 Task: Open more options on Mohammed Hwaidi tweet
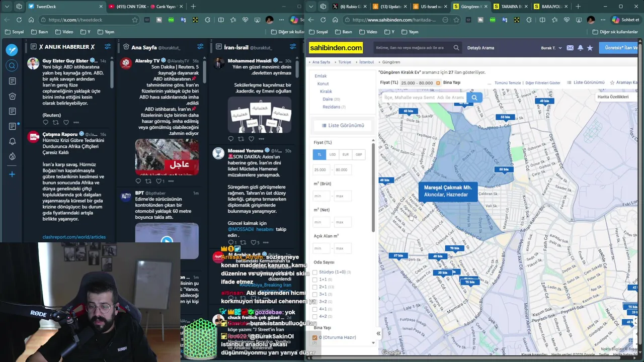(261, 139)
